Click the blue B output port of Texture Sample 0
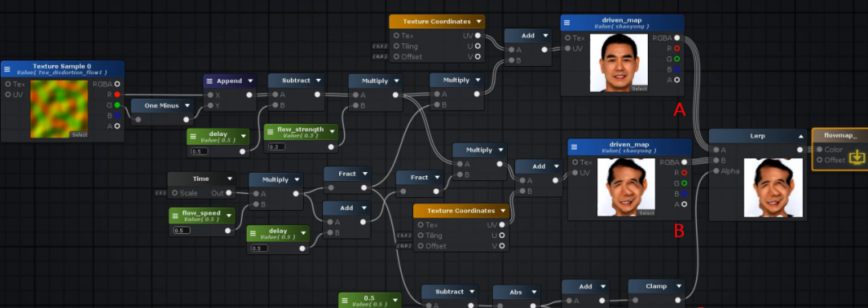 (117, 116)
